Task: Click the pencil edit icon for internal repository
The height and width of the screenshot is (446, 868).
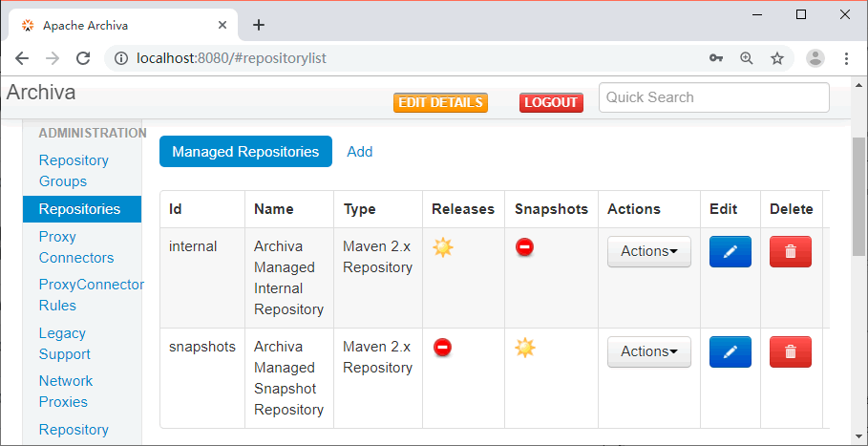Action: point(730,251)
